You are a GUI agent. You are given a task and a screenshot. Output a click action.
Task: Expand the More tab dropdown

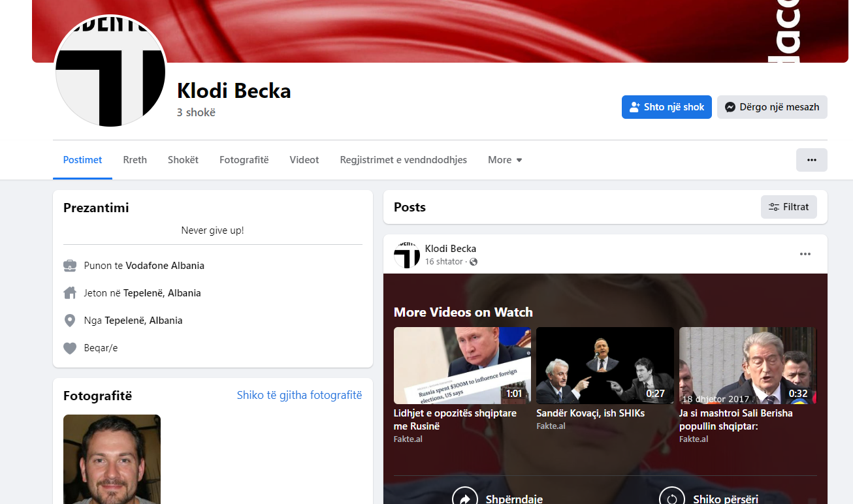click(x=505, y=160)
